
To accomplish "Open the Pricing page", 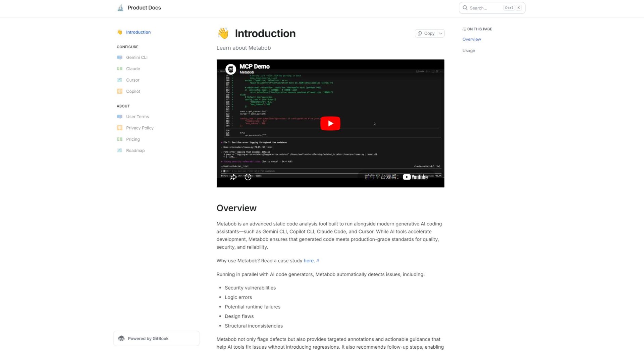I will point(133,139).
